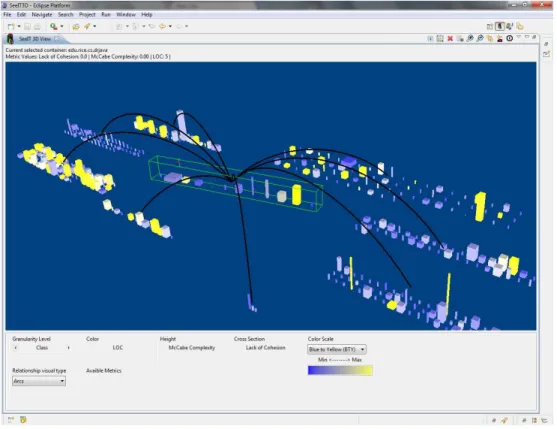The image size is (557, 429).
Task: Click the second blue magnifier zoom icon
Action: click(x=480, y=38)
